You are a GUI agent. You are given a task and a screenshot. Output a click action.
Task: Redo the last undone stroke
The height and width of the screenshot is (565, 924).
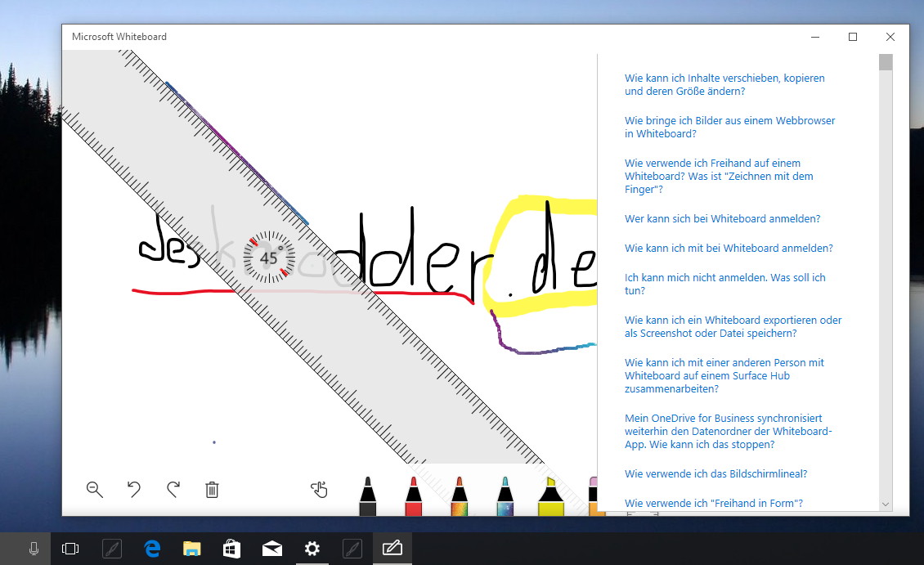tap(173, 489)
